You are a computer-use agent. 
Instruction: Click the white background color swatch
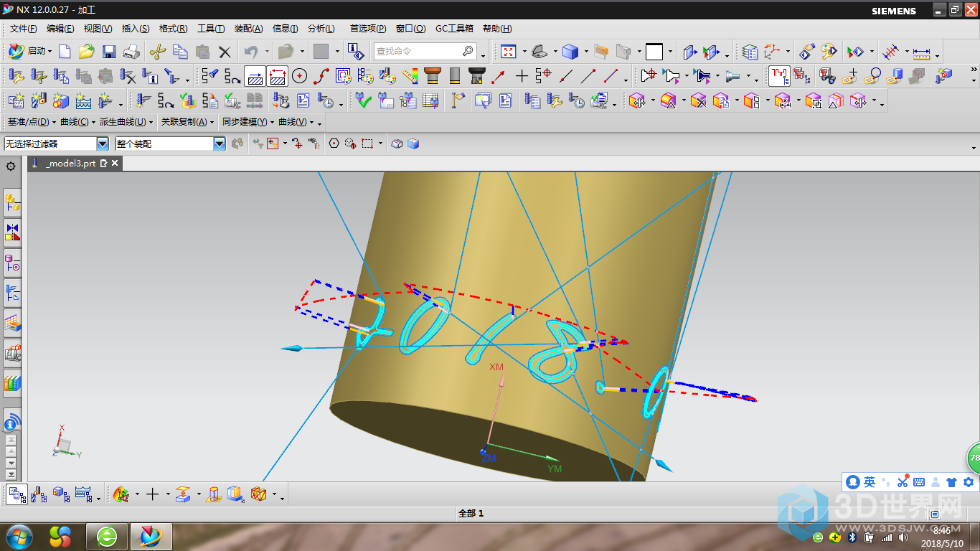click(x=654, y=52)
